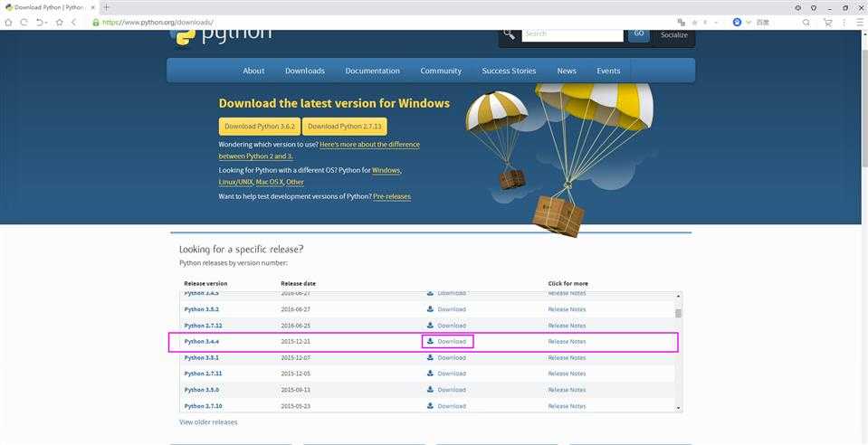Open the Community navigation menu
Screen dimensions: 868x445
[441, 71]
